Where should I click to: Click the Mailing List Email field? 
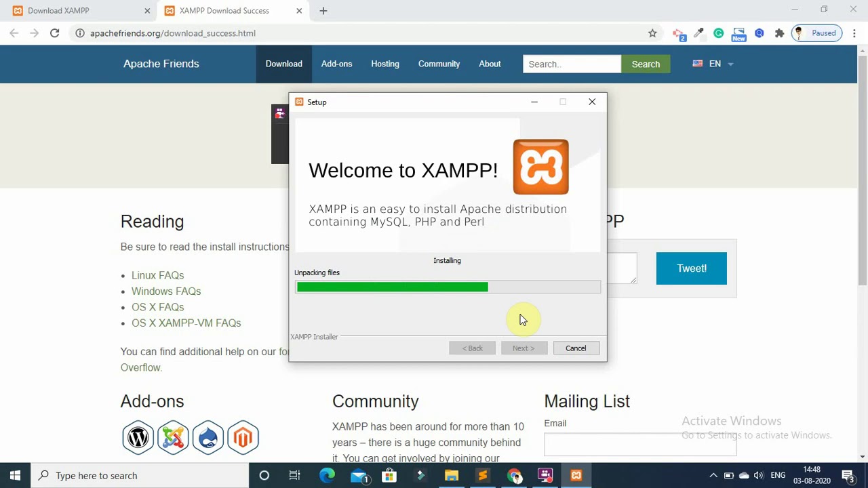click(640, 445)
